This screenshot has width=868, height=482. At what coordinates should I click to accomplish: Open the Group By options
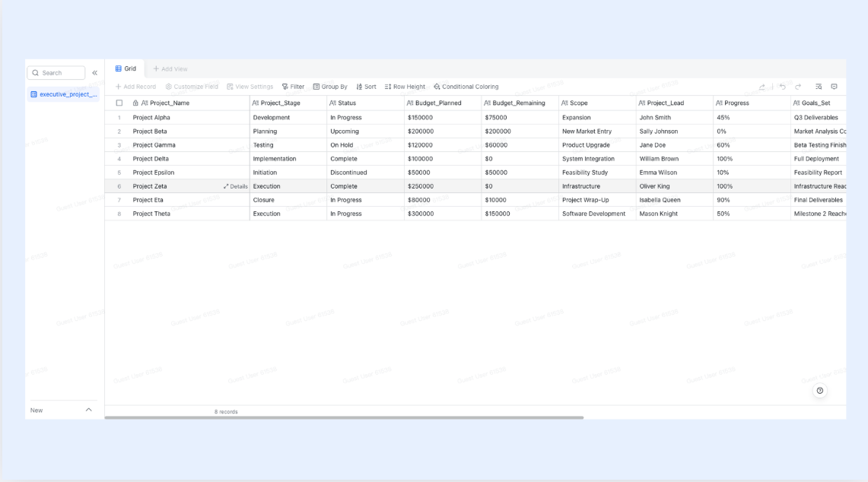pos(330,87)
